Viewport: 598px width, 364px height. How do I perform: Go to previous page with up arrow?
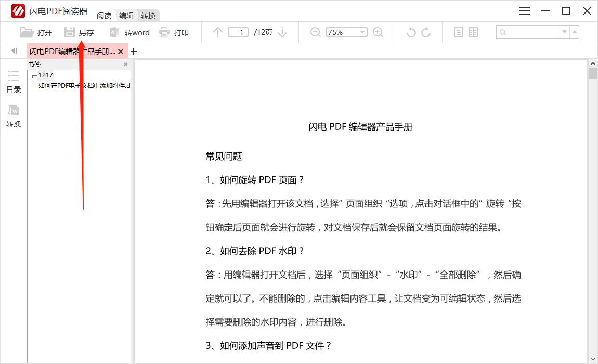click(x=218, y=32)
